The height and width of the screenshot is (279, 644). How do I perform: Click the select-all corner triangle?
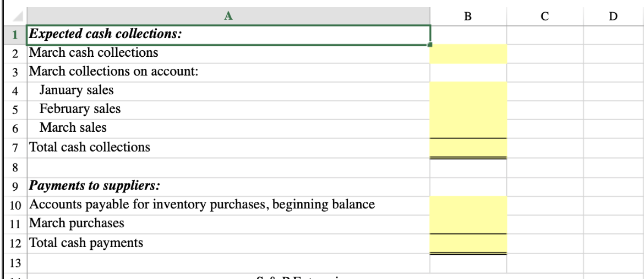pyautogui.click(x=17, y=17)
